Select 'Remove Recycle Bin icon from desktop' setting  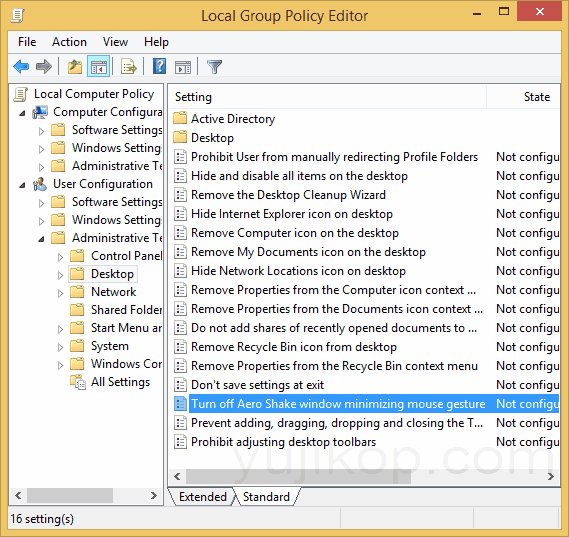pyautogui.click(x=294, y=347)
